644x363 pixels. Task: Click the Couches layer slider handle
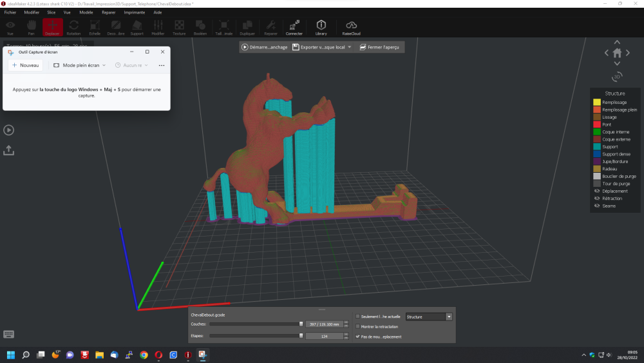301,324
